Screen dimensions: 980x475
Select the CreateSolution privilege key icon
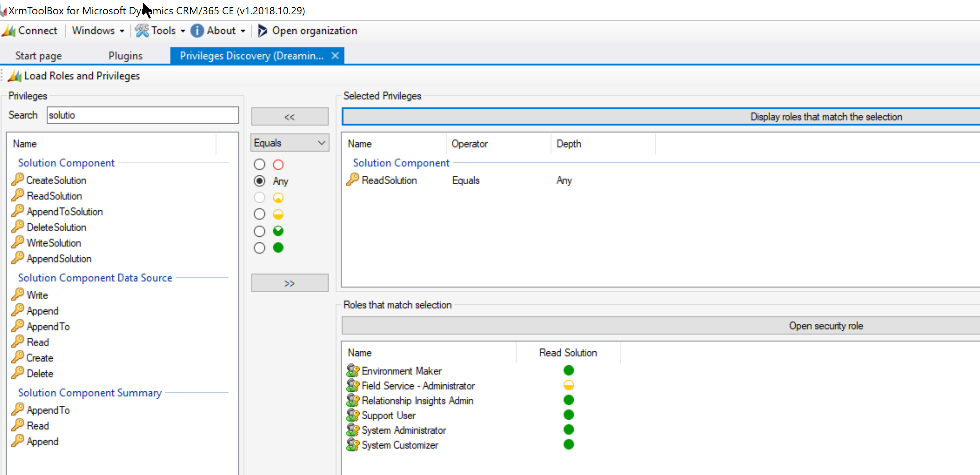tap(18, 180)
